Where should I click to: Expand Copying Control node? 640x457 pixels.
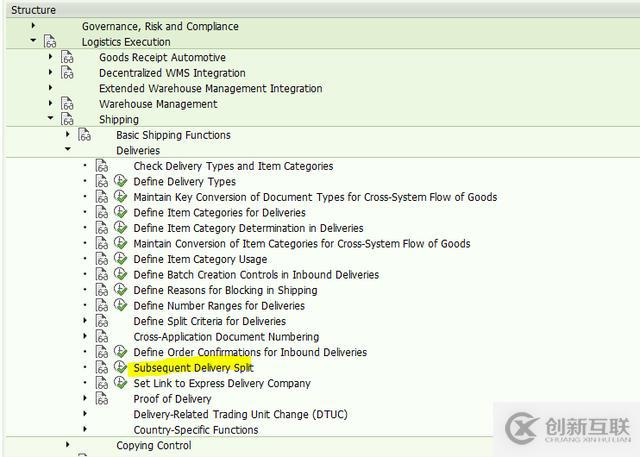coord(67,444)
